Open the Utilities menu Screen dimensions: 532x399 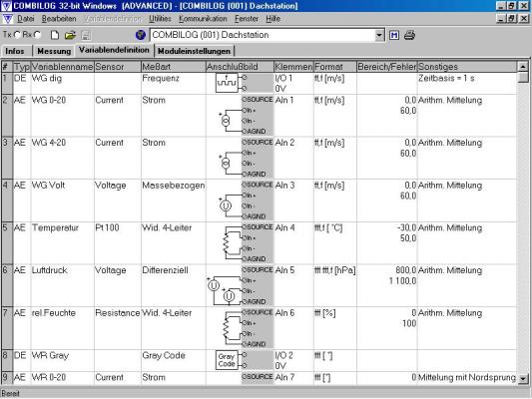tap(160, 19)
